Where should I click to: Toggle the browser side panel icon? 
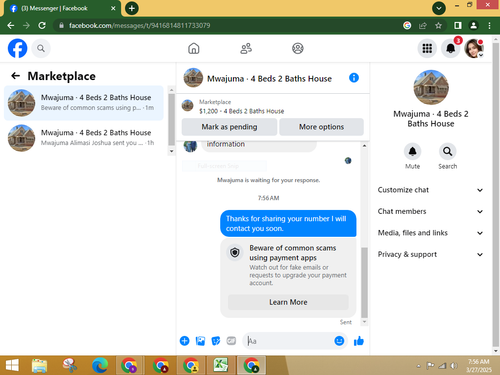458,25
